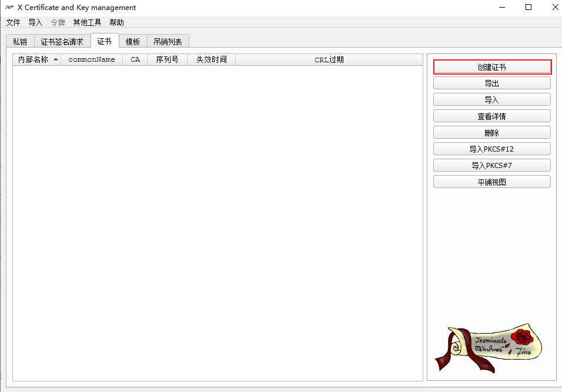Open the 文件 menu
This screenshot has height=392, width=562.
13,22
